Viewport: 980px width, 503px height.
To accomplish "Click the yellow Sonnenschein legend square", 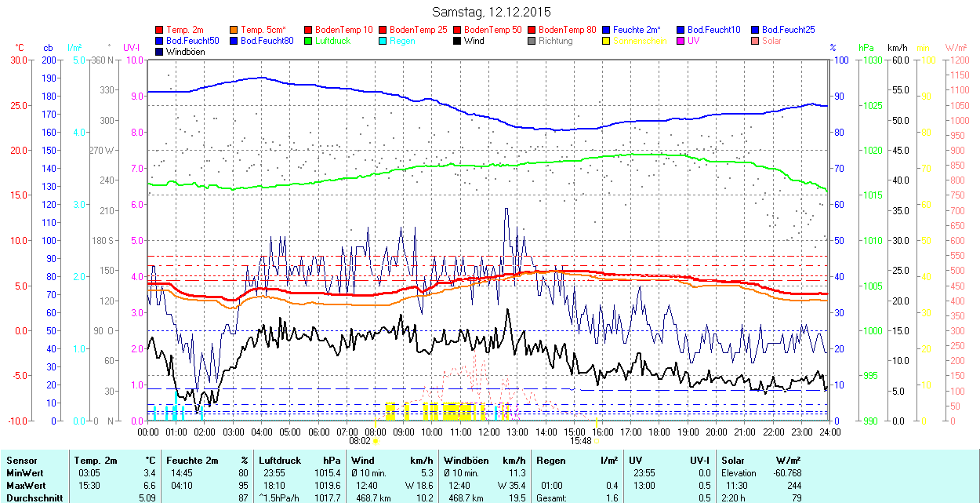I will [606, 41].
